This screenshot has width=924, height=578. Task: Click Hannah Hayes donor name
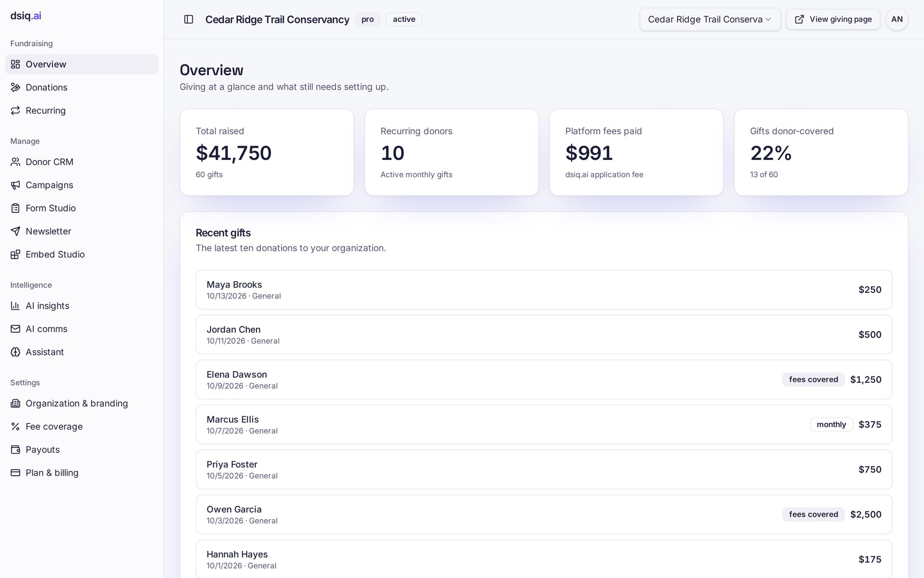[237, 554]
